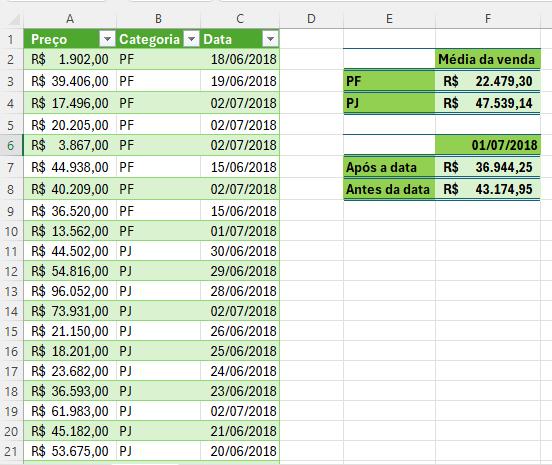Select price cell R$ 13.562,00
The image size is (552, 465).
(70, 231)
